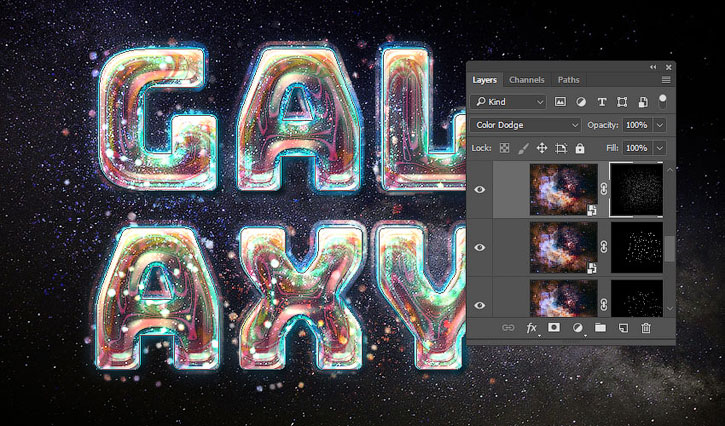Collapse the panel with double-arrow icon

click(653, 67)
